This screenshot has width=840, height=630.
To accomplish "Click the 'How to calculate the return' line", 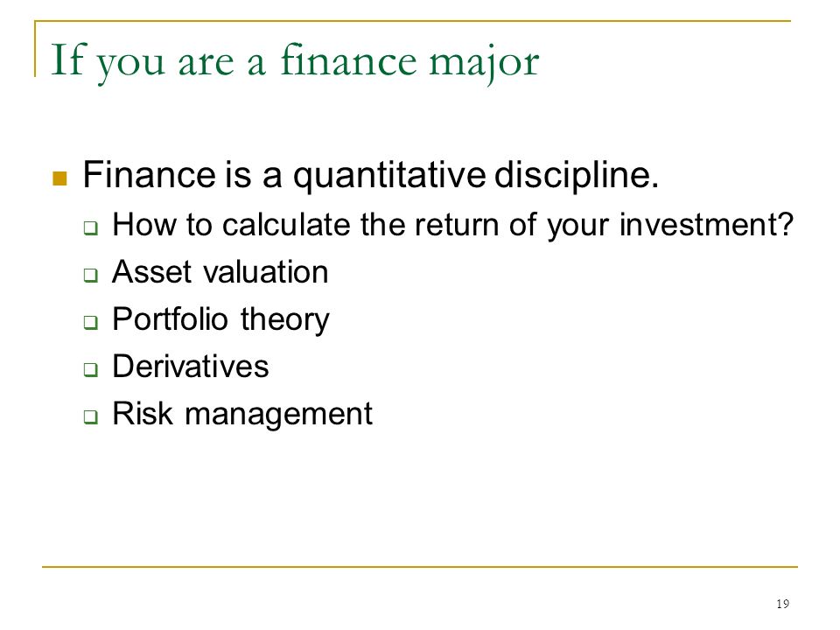I will (x=452, y=225).
